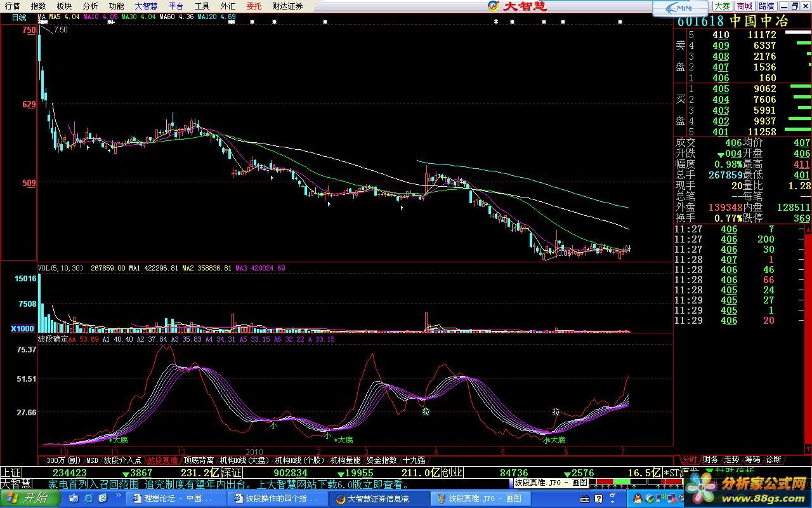Select the 十九强 indicator tab
The image size is (812, 508).
point(414,460)
